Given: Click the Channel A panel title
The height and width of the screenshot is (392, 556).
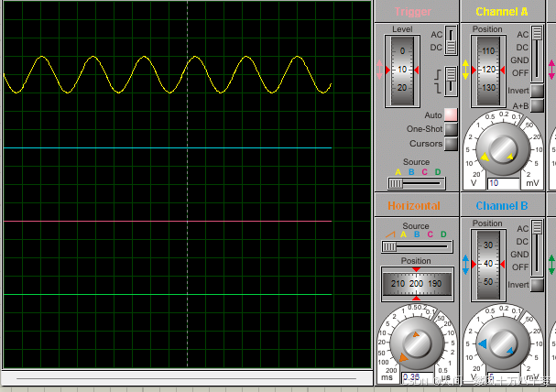Looking at the screenshot, I should coord(502,12).
